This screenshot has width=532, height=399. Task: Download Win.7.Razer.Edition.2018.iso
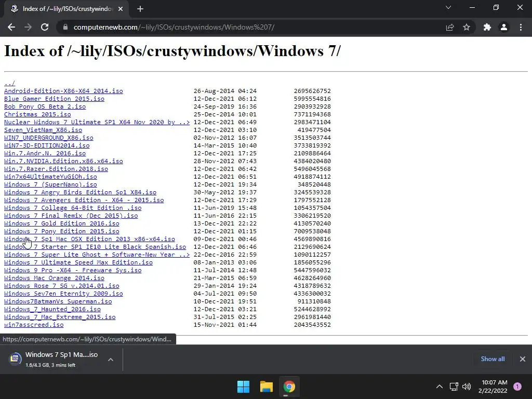pyautogui.click(x=56, y=169)
